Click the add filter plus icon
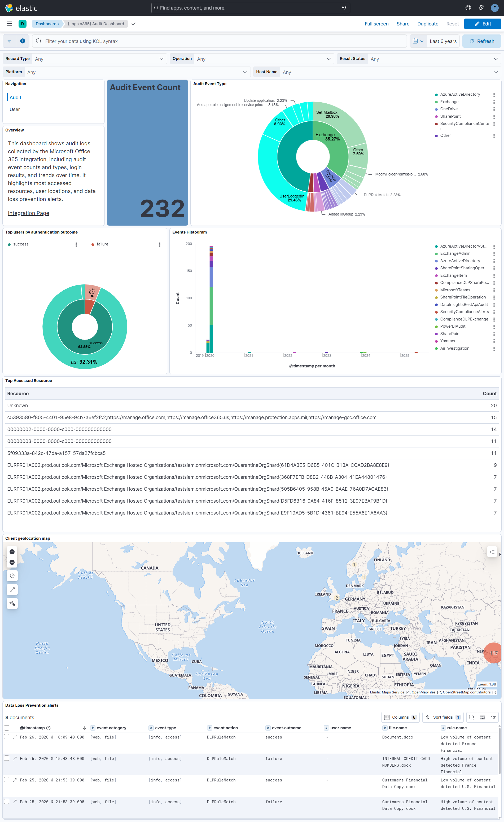This screenshot has width=504, height=822. 23,41
